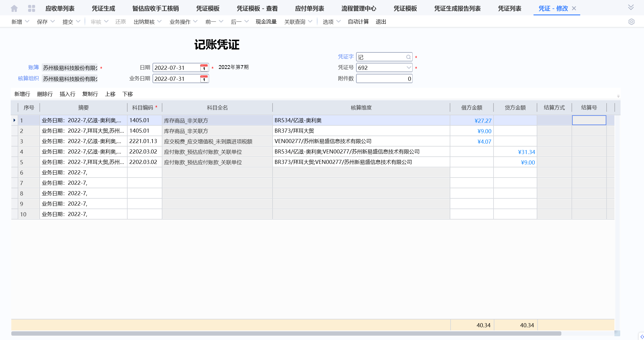The height and width of the screenshot is (340, 644).
Task: Expand the 凭证号 combo box arrow
Action: tap(409, 68)
